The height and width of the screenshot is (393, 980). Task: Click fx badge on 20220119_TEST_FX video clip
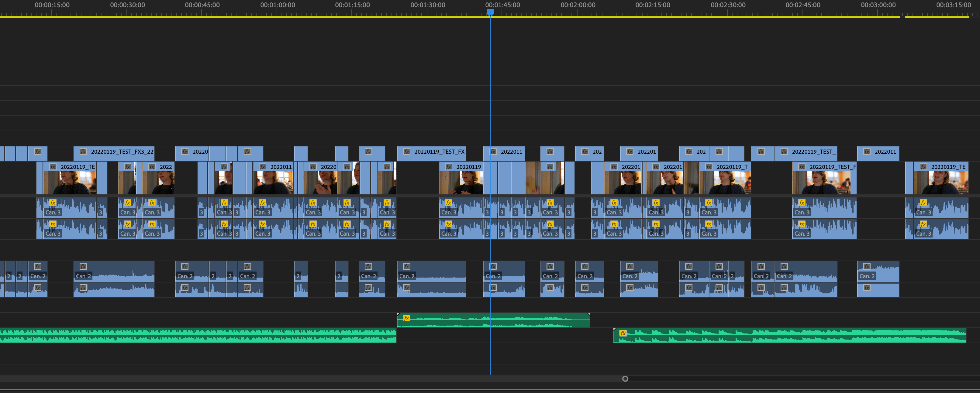pos(407,152)
